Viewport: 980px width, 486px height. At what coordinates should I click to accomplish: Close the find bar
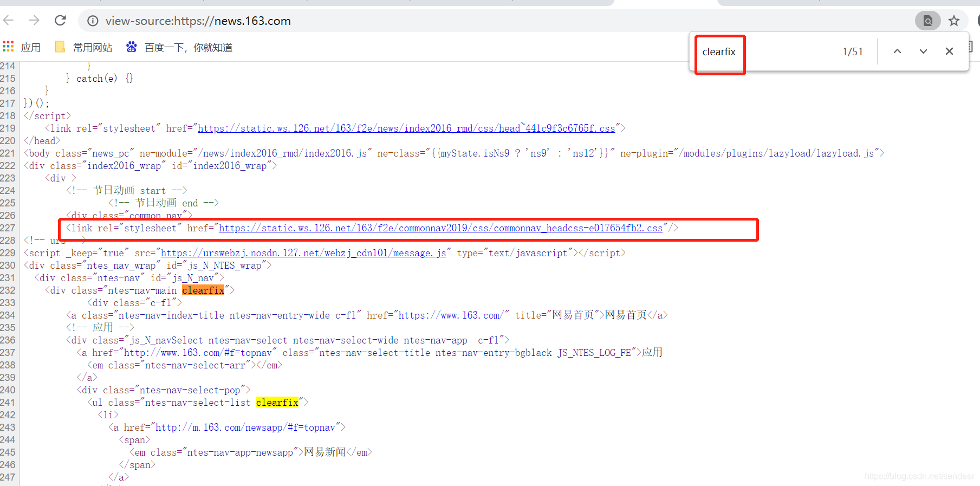tap(949, 51)
